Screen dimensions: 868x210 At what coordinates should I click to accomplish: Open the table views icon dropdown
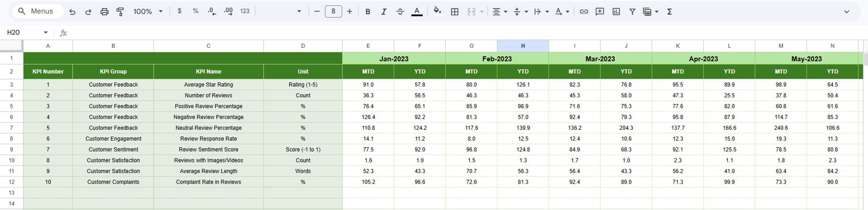point(650,11)
